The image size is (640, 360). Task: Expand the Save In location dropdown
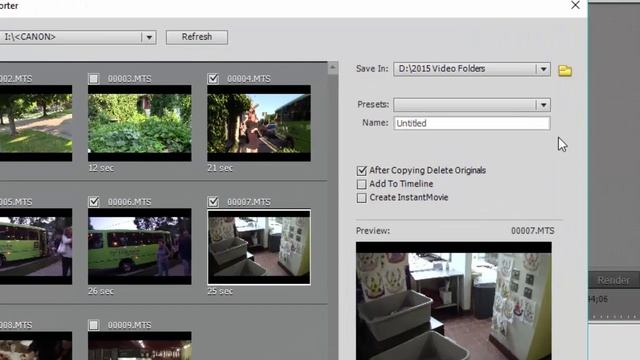pos(543,69)
